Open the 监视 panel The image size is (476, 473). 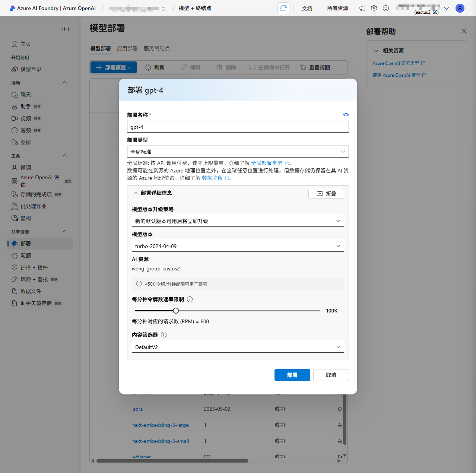tap(25, 218)
